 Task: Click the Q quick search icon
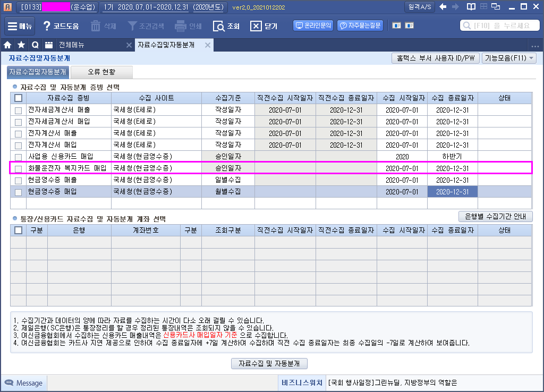point(35,45)
